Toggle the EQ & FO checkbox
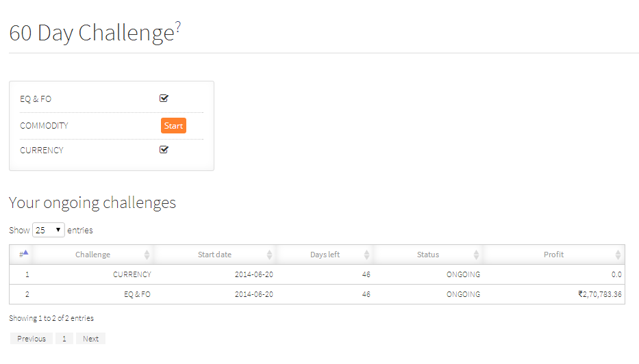Screen dimensions: 639x364 click(164, 98)
